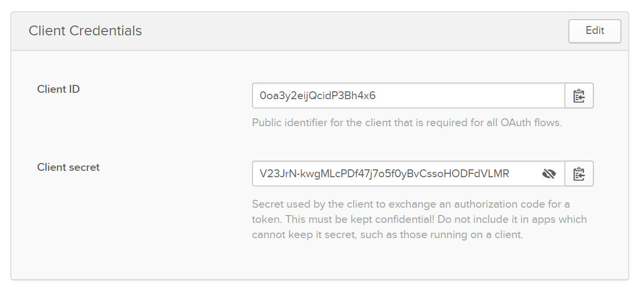Click the bold Client secret label
This screenshot has height=297, width=644.
(68, 167)
